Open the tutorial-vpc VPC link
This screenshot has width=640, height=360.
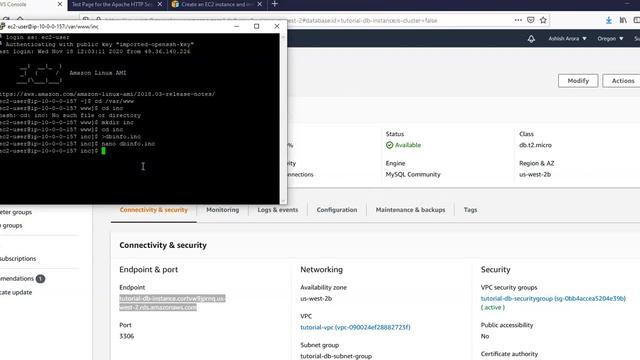pyautogui.click(x=355, y=327)
